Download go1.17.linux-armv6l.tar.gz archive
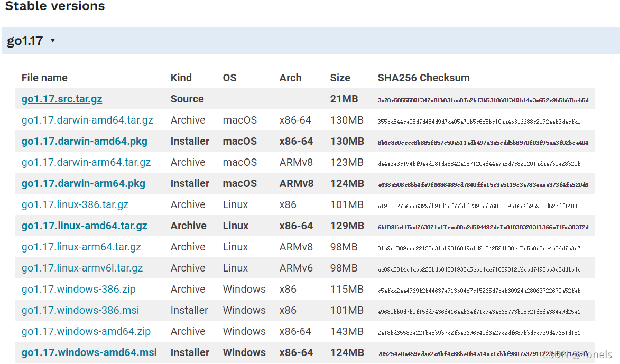Image resolution: width=620 pixels, height=364 pixels. click(82, 268)
